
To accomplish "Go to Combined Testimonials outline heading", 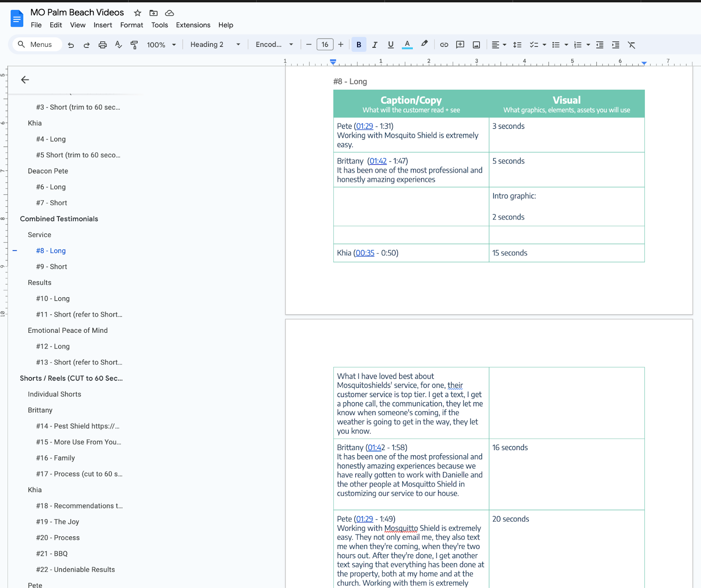I will click(x=59, y=219).
